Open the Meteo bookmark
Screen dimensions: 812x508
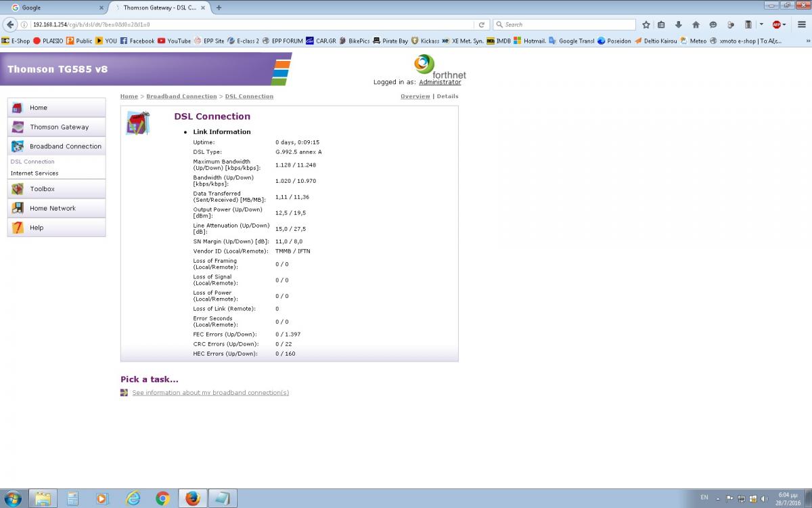tap(694, 41)
